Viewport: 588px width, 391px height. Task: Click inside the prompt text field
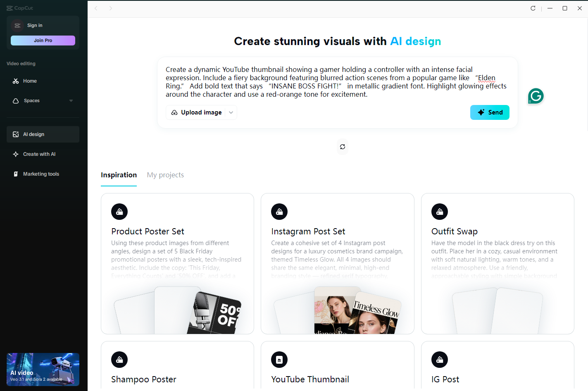[x=336, y=81]
